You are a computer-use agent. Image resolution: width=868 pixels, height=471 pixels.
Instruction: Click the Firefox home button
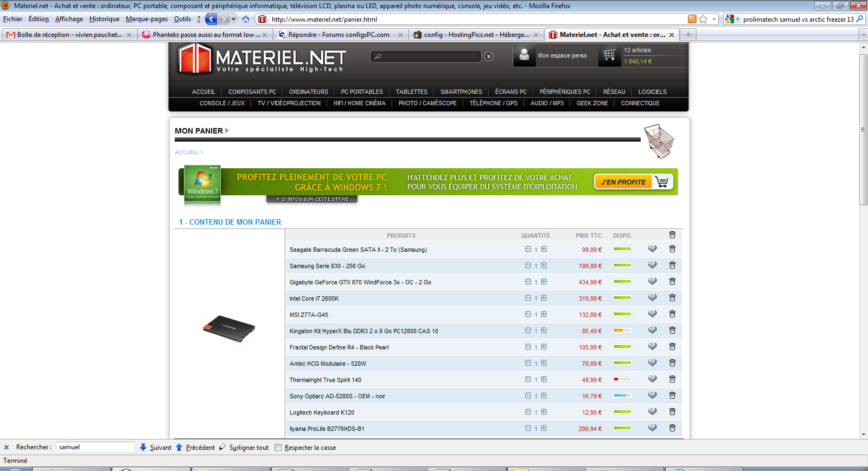point(246,19)
